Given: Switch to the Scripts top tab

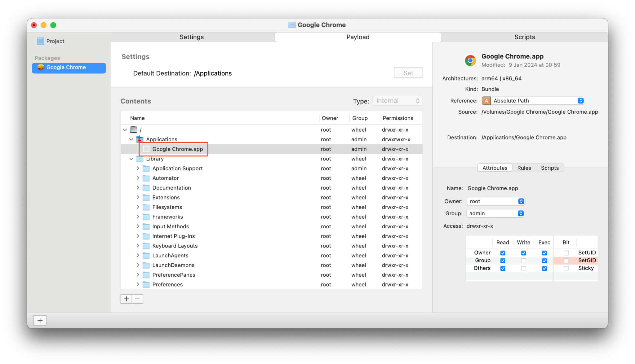Looking at the screenshot, I should [524, 37].
